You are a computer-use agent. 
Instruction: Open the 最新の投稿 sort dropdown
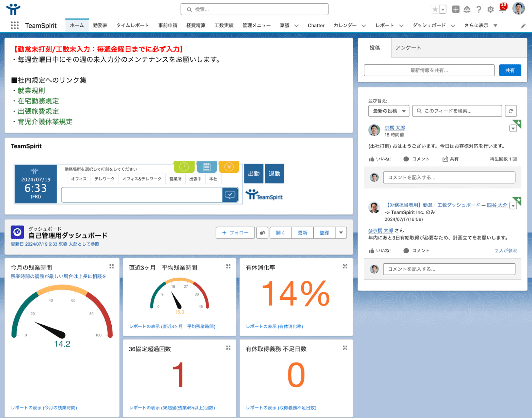(389, 111)
